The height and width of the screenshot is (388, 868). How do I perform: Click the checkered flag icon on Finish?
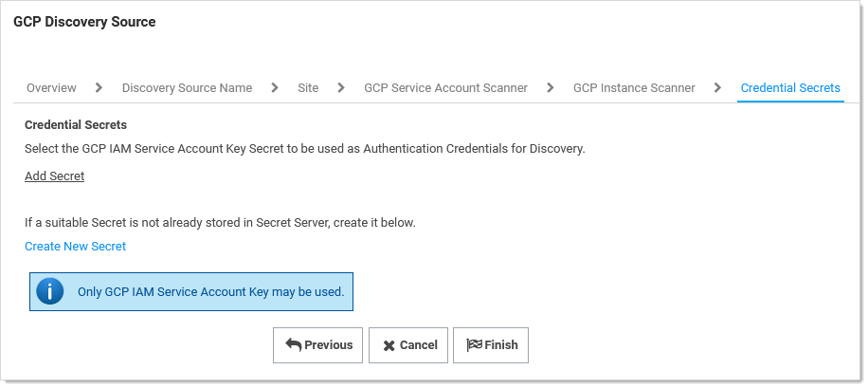coord(474,345)
